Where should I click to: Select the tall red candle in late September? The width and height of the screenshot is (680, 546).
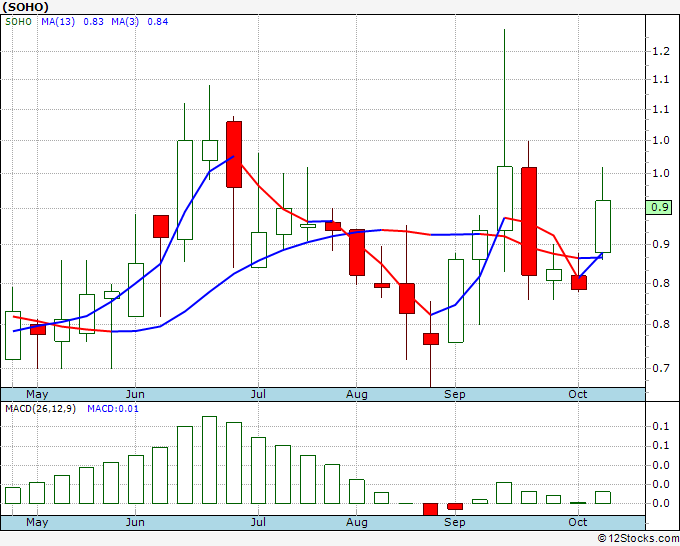click(x=529, y=221)
